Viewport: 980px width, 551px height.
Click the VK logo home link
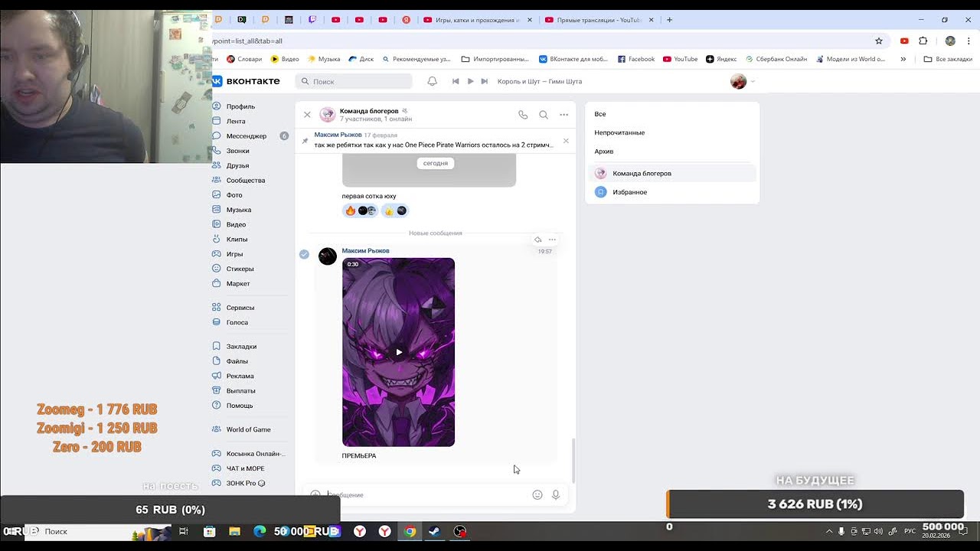(x=247, y=81)
